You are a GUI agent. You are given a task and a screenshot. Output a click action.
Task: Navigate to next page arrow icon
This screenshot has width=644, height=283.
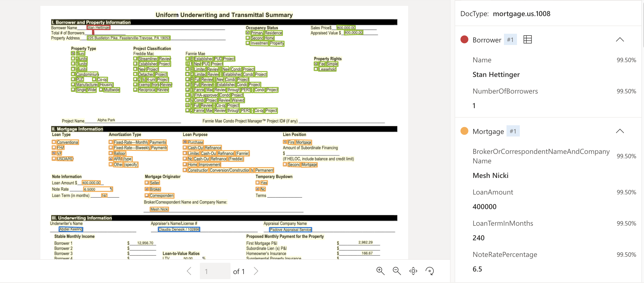(x=257, y=271)
